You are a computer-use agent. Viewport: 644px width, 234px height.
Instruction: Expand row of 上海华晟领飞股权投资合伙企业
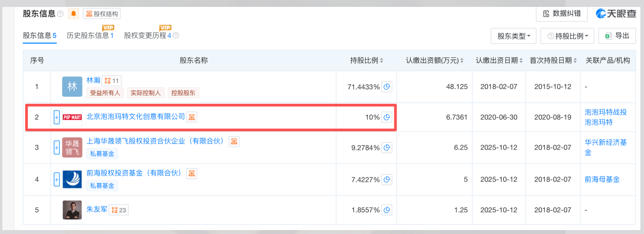[x=56, y=148]
